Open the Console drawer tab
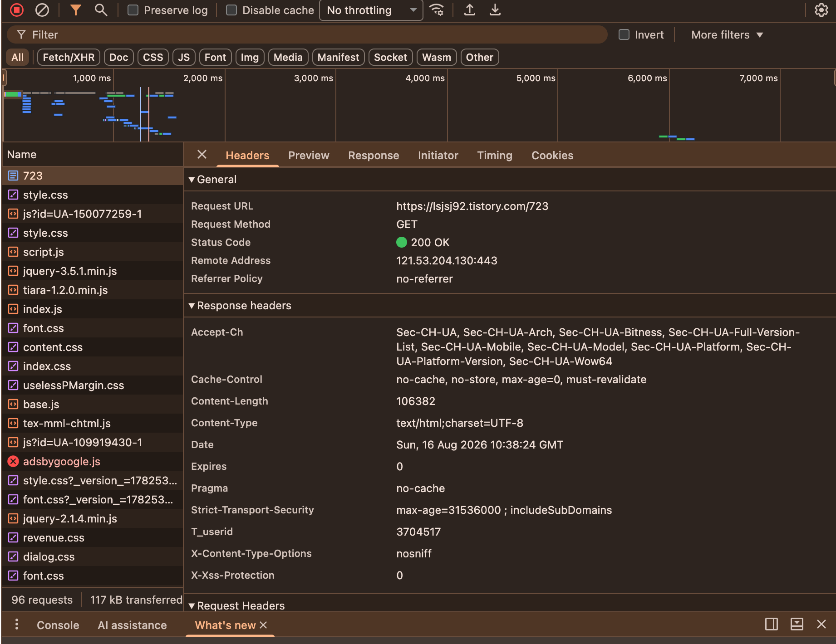The height and width of the screenshot is (644, 836). point(58,625)
